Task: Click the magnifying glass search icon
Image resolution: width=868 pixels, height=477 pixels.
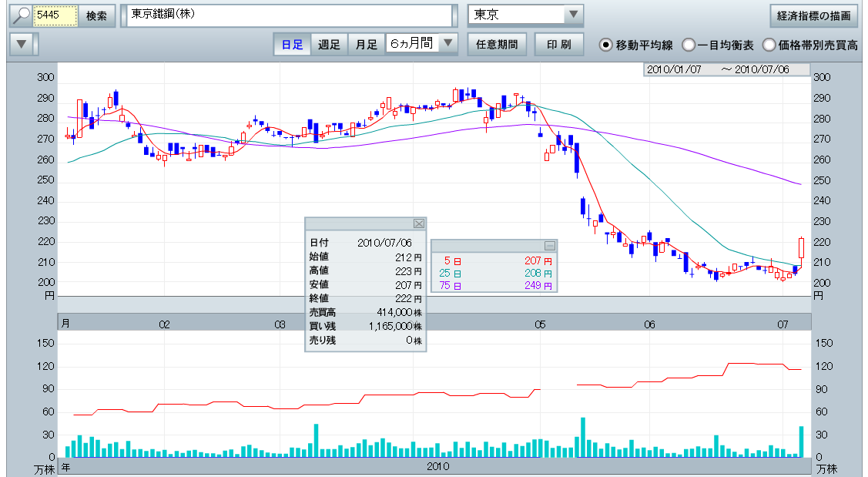Action: point(22,16)
